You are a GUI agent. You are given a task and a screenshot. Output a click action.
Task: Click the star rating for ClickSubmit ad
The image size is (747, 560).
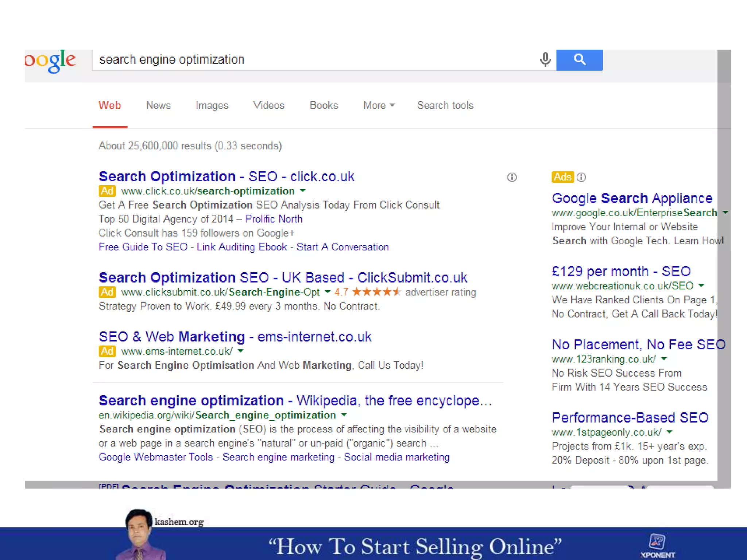click(x=376, y=292)
